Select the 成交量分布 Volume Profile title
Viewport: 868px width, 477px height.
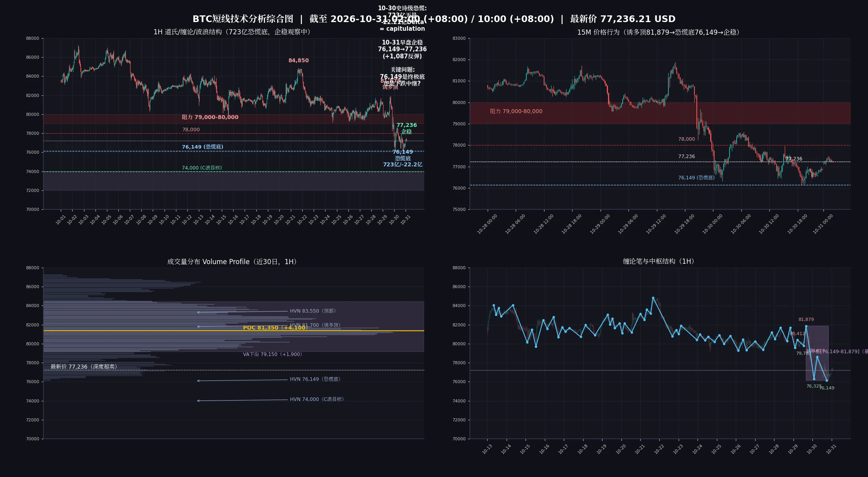pos(234,262)
